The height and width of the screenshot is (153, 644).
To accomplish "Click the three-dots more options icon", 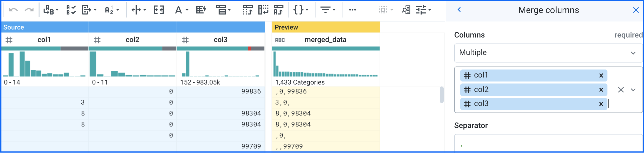I will (352, 10).
